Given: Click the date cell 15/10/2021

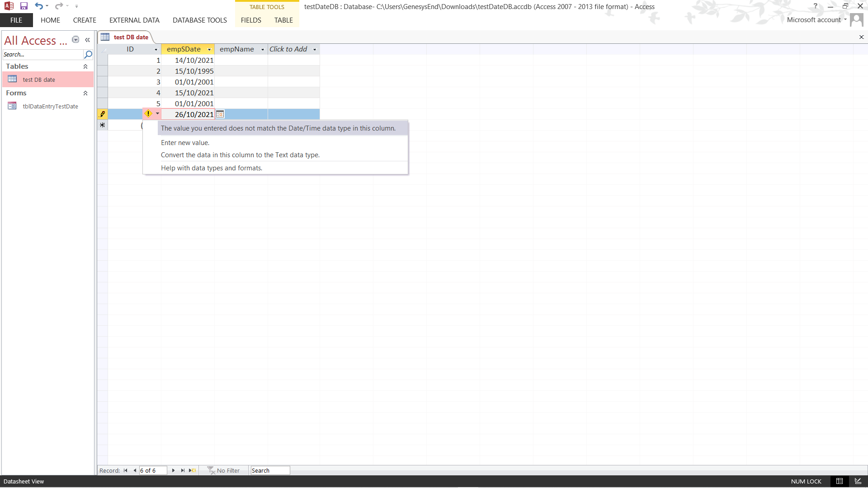Looking at the screenshot, I should pos(188,93).
